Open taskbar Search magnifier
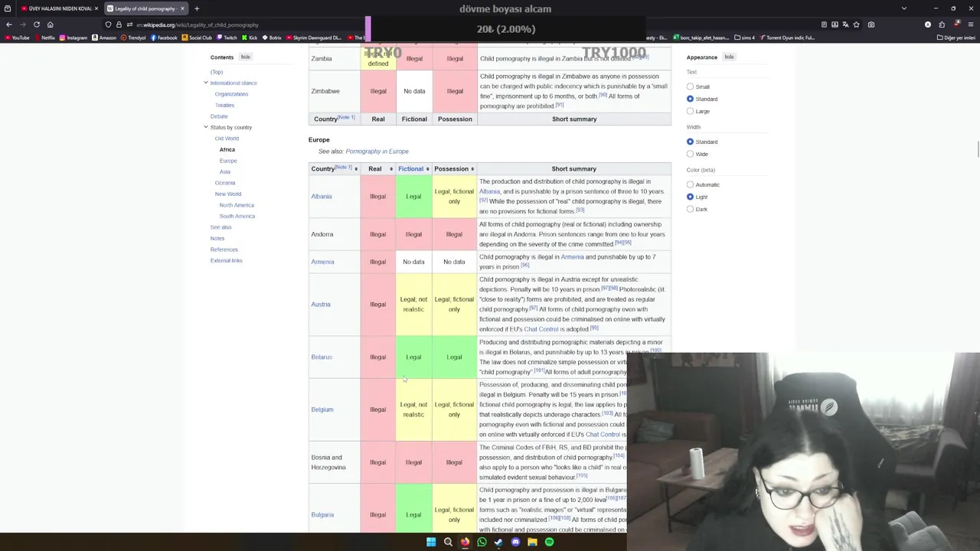The width and height of the screenshot is (980, 551). click(448, 542)
